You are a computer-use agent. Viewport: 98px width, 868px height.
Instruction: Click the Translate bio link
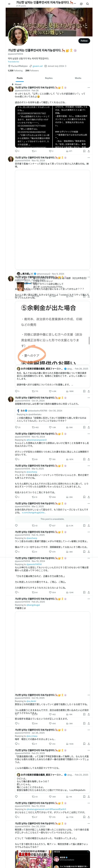click(x=14, y=62)
